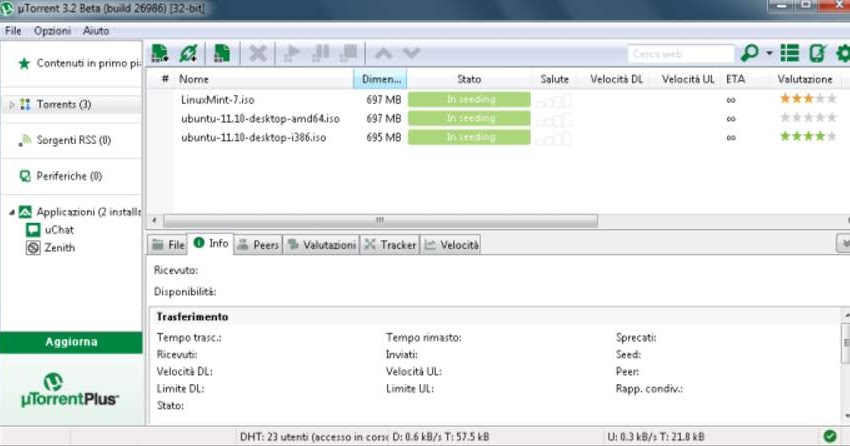Focus the Cerca web search field
This screenshot has width=850, height=446.
click(681, 54)
